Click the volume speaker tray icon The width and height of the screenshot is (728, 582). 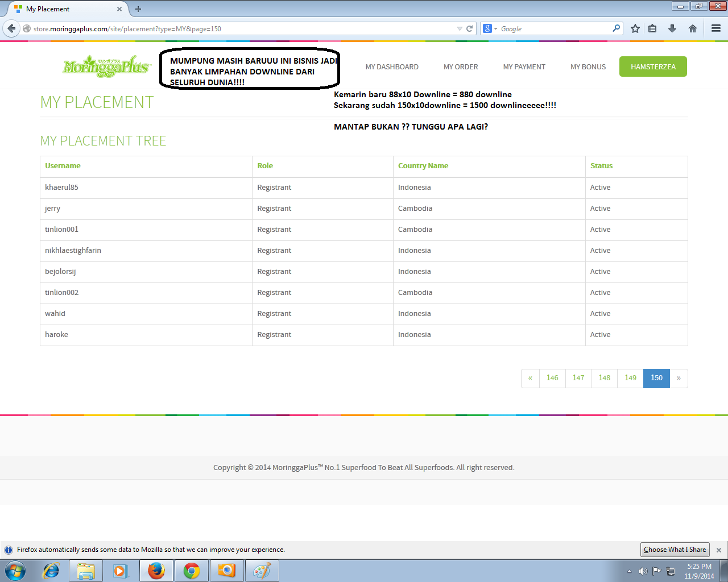[643, 571]
